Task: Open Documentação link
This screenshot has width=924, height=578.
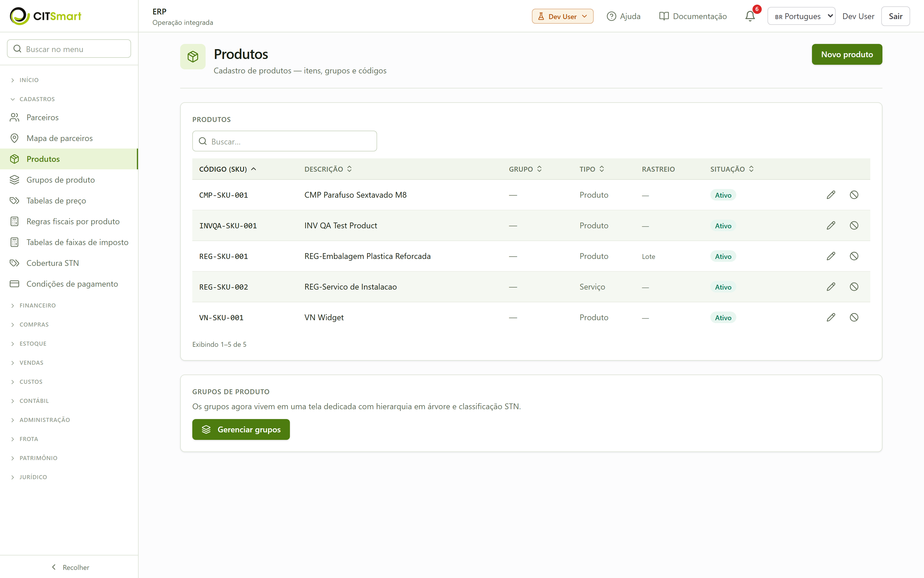Action: 693,16
